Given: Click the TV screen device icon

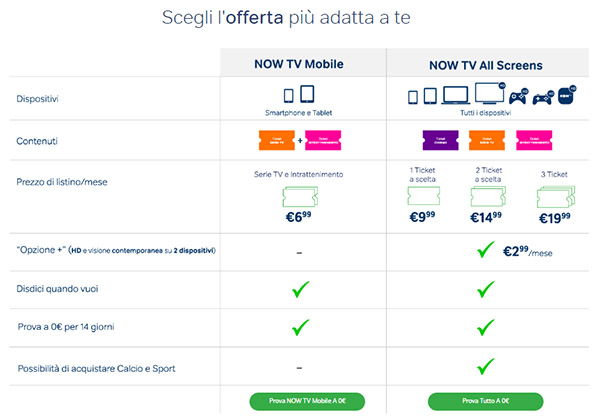Looking at the screenshot, I should point(490,96).
